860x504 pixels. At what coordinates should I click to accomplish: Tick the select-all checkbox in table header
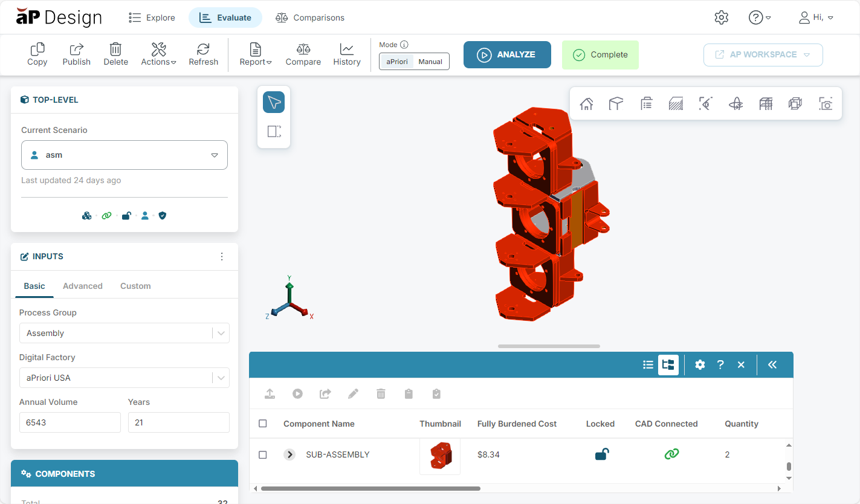coord(262,424)
